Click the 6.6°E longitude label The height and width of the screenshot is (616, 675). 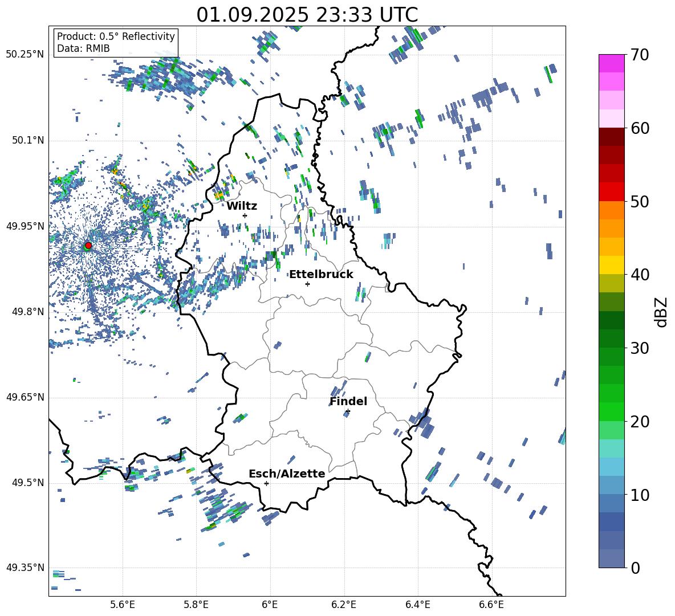491,605
